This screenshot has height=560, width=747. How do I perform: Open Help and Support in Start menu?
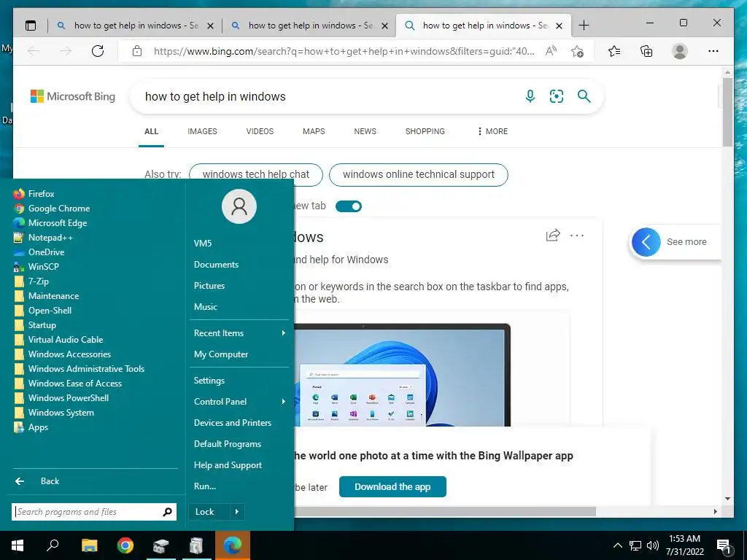click(x=228, y=465)
